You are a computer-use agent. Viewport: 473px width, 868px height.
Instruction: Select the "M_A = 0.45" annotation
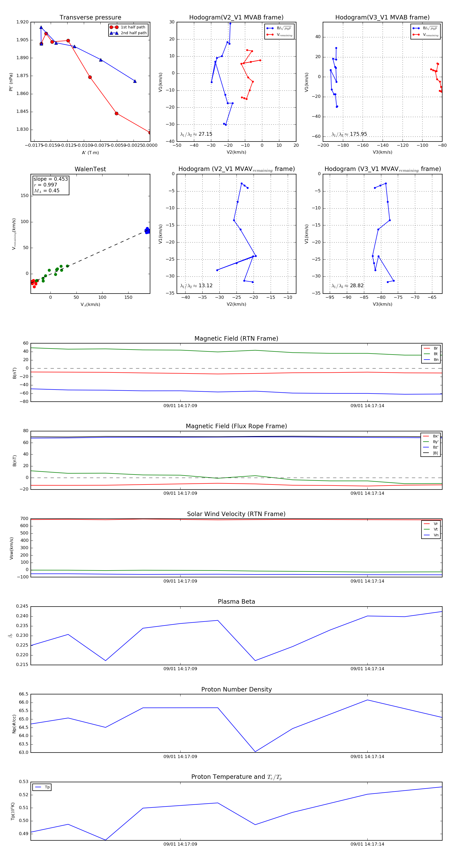tap(47, 191)
